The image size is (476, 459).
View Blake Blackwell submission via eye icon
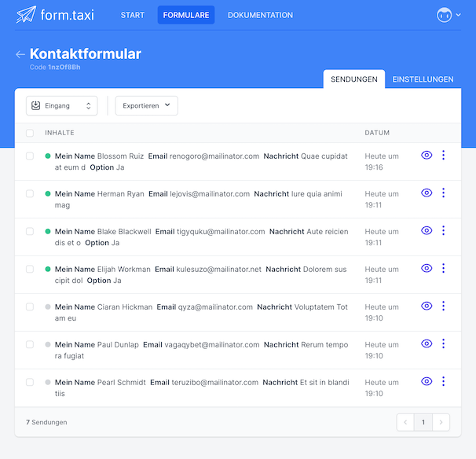pos(427,231)
